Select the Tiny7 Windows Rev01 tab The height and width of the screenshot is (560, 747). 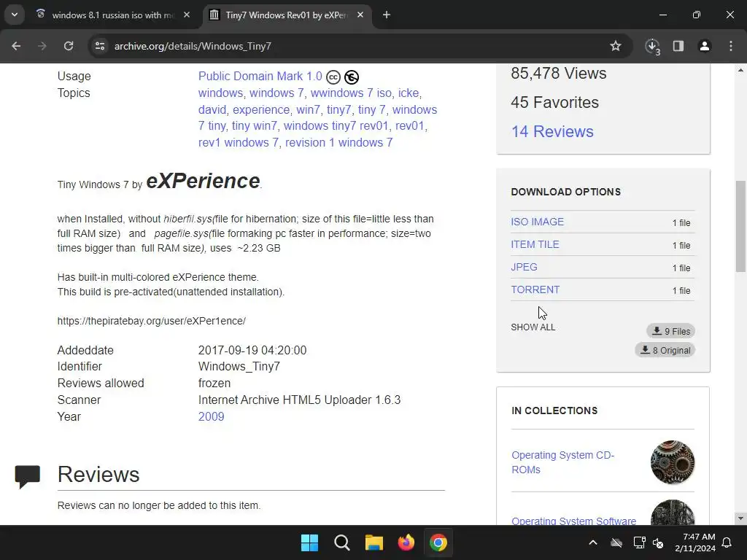click(x=286, y=15)
